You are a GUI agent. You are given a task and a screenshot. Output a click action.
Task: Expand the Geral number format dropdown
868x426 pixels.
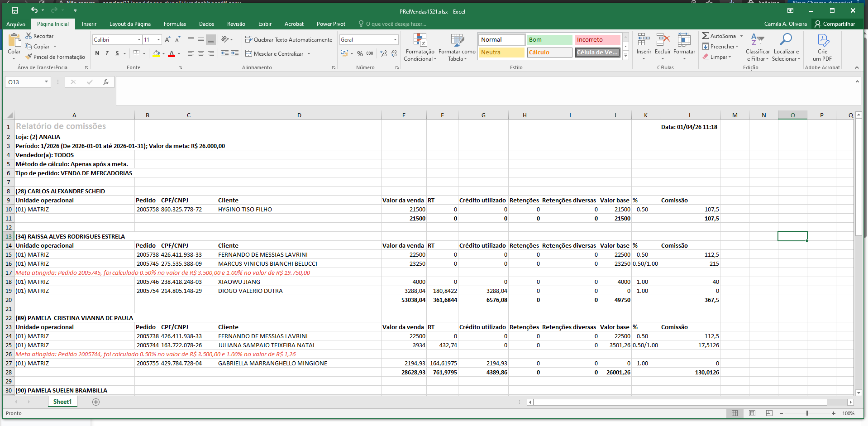click(x=395, y=40)
